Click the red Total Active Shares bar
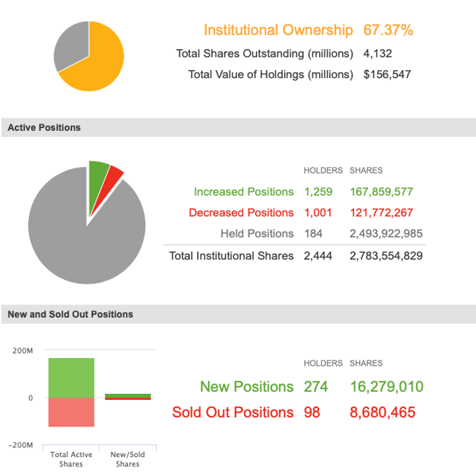 point(71,412)
